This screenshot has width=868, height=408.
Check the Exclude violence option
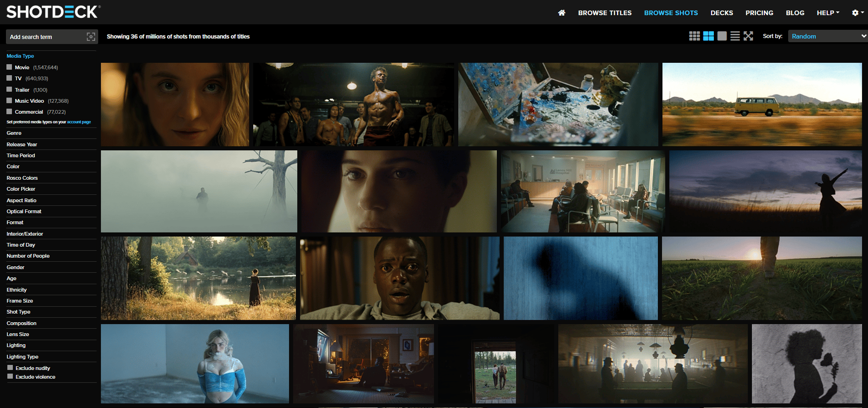click(10, 376)
